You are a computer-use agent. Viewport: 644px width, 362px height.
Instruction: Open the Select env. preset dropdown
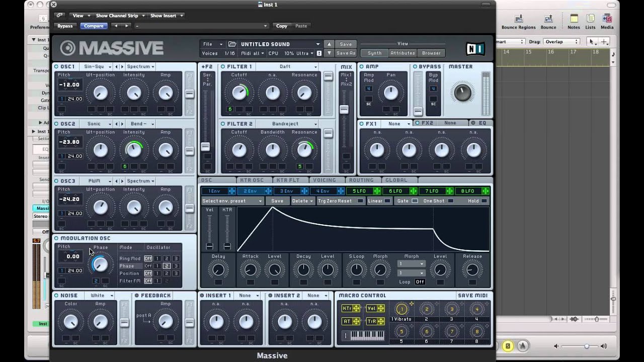point(232,201)
